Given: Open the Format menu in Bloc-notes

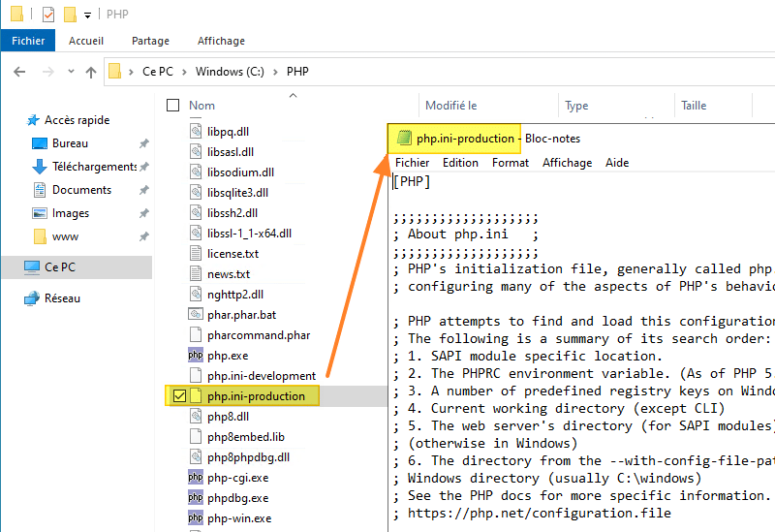Looking at the screenshot, I should (x=510, y=163).
